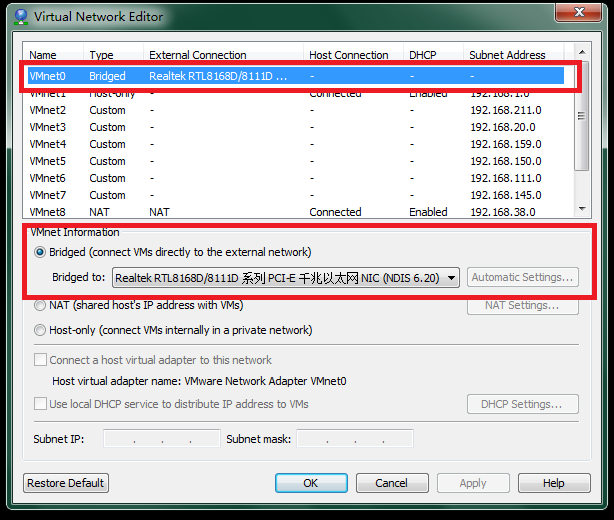Click the Subnet IP input field

(162, 439)
